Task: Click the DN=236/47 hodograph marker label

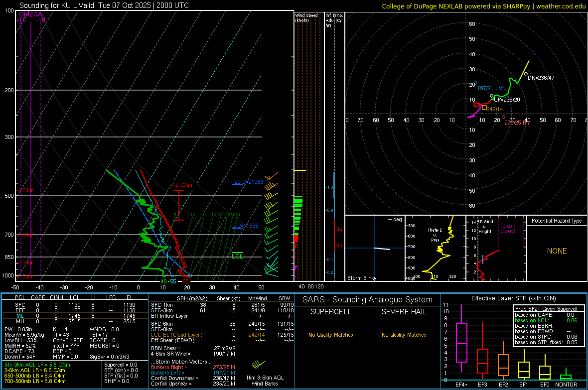Action: [x=541, y=78]
